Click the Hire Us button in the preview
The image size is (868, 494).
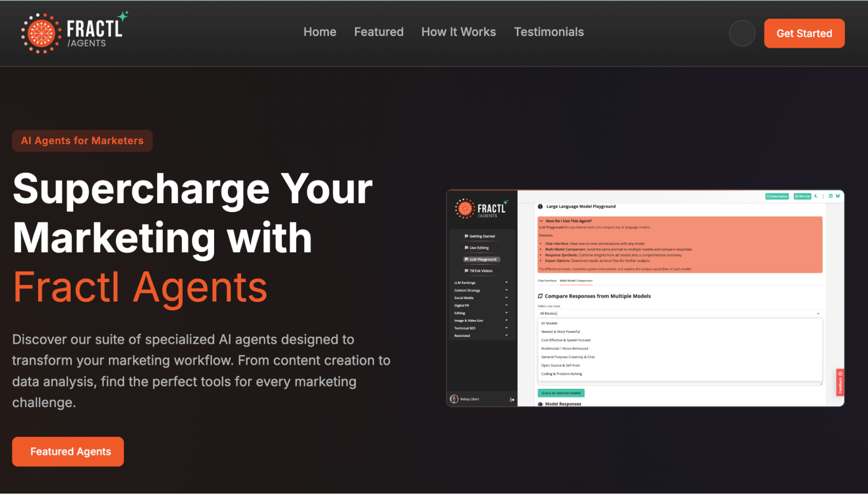[x=802, y=196]
